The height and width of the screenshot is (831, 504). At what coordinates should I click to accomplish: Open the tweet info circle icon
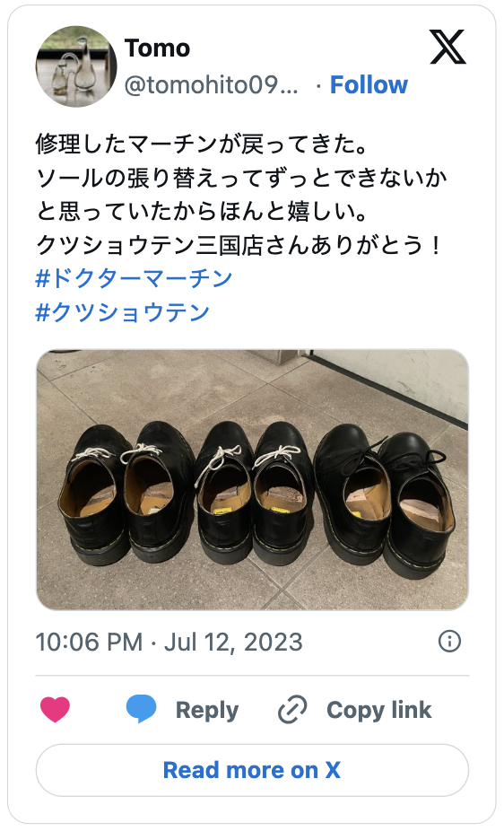tap(449, 642)
